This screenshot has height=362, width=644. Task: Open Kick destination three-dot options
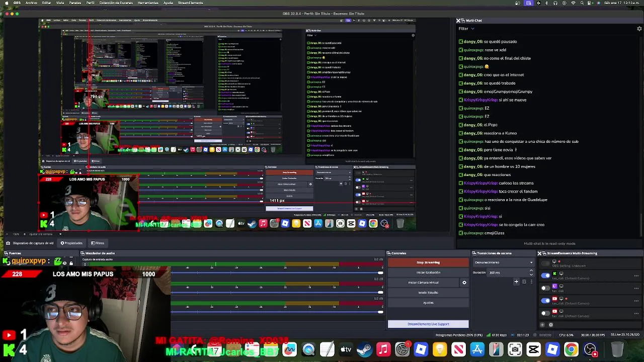636,276
